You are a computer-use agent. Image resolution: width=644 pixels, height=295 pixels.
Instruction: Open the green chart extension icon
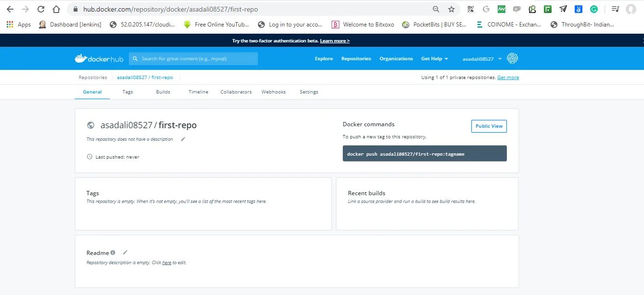pos(502,9)
